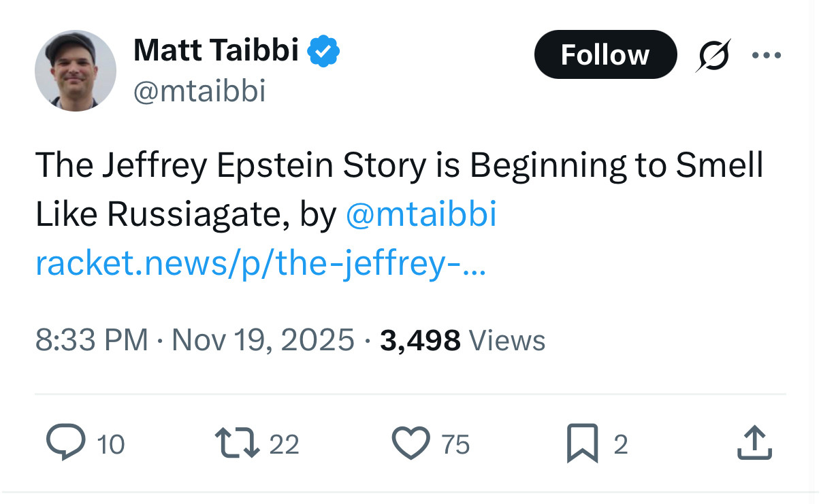The width and height of the screenshot is (821, 504).
Task: Click the 8:33 PM timestamp
Action: pos(91,339)
